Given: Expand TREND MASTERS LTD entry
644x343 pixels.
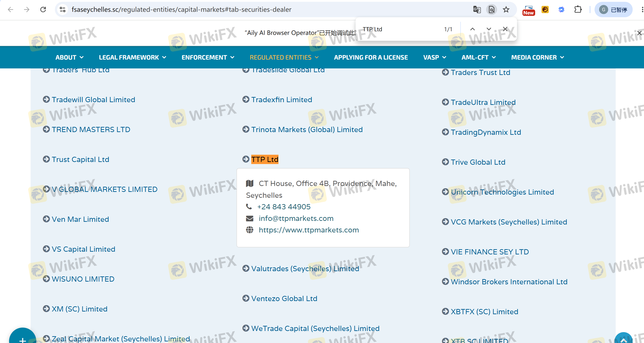Looking at the screenshot, I should click(91, 129).
